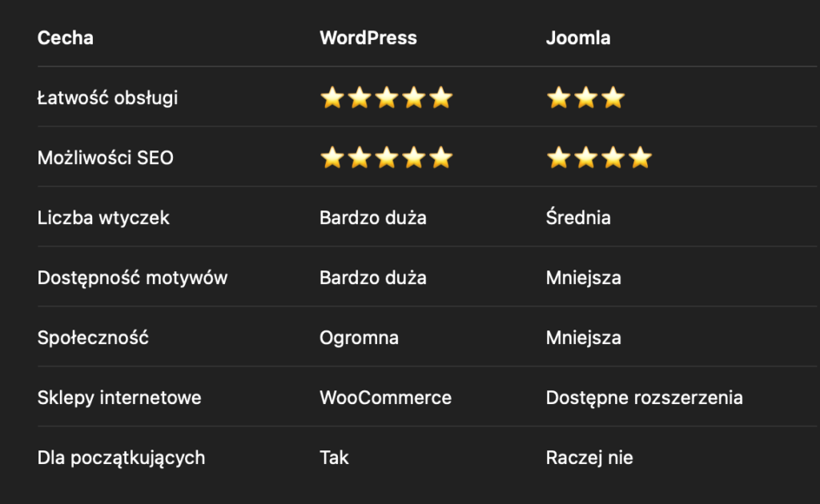Click the first star in WordPress Łatwość obsługi row

(332, 98)
